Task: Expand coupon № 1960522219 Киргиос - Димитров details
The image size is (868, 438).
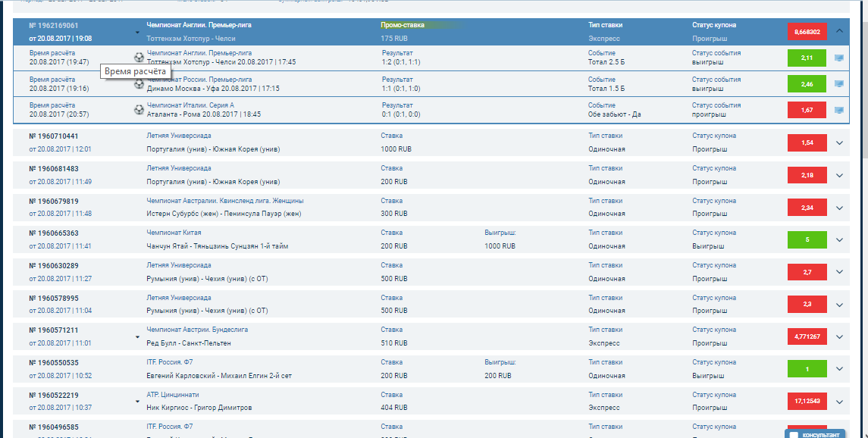Action: pos(839,401)
